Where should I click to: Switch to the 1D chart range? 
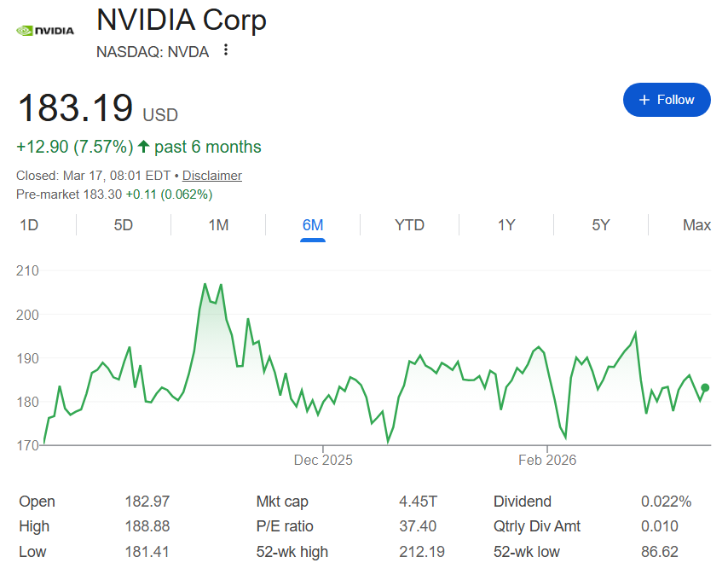[29, 225]
